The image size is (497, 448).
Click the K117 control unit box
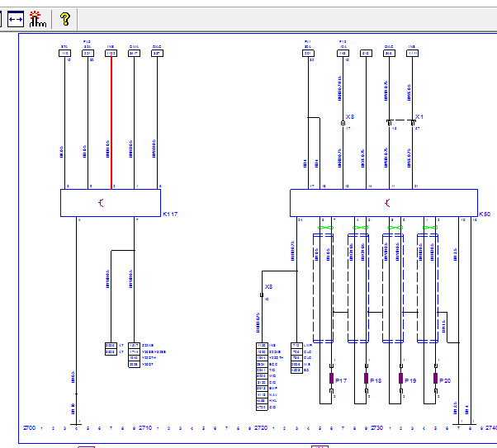click(x=111, y=203)
